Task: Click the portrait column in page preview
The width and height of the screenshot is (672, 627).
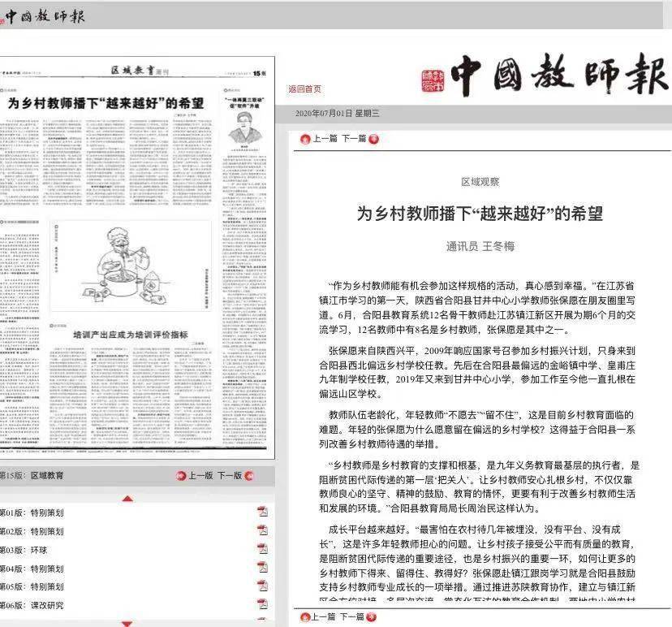Action: tap(245, 128)
